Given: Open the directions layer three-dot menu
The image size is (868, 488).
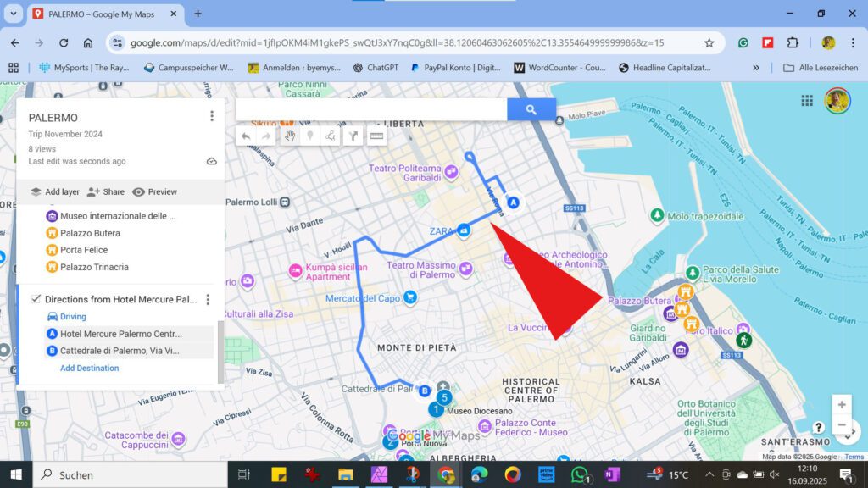Looking at the screenshot, I should click(208, 299).
